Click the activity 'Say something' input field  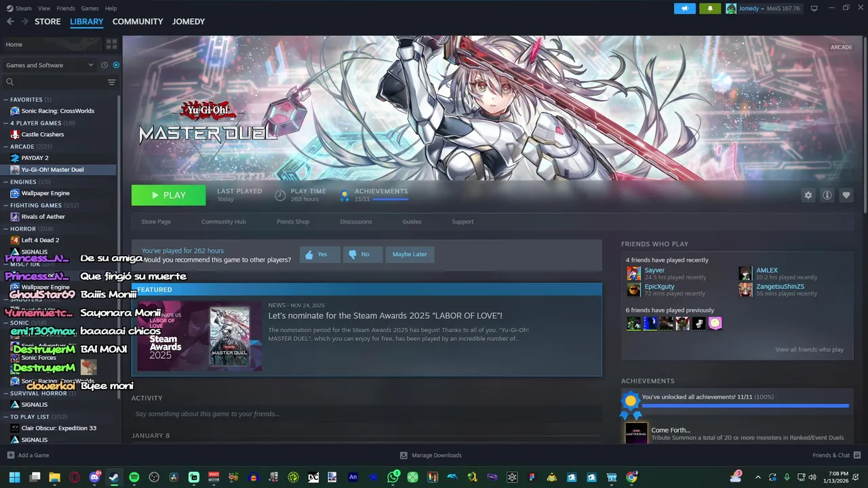[x=366, y=414]
